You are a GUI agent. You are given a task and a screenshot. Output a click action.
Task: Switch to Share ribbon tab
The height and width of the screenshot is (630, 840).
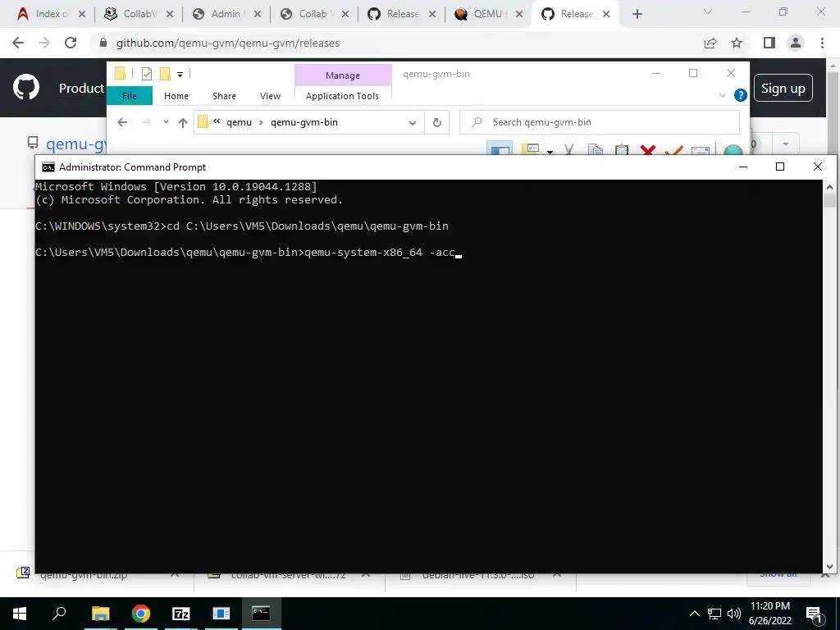pos(224,96)
